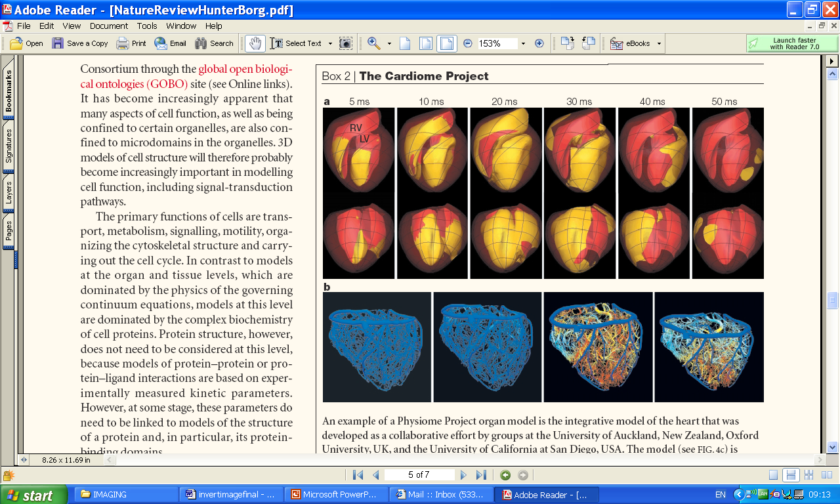Expand the eBooks dropdown arrow
This screenshot has height=504, width=840.
pos(659,43)
